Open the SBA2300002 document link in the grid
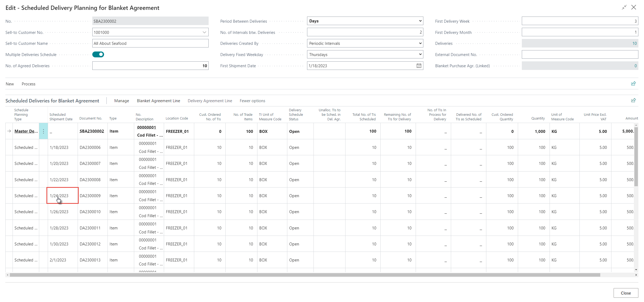The width and height of the screenshot is (644, 302). [x=92, y=131]
